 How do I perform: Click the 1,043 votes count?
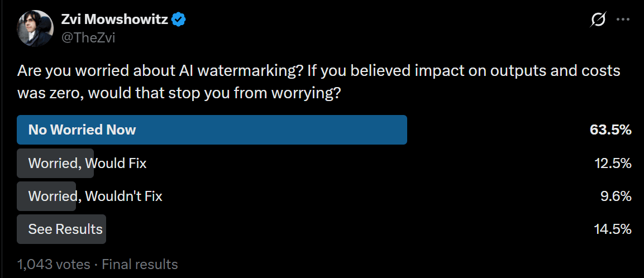point(54,264)
